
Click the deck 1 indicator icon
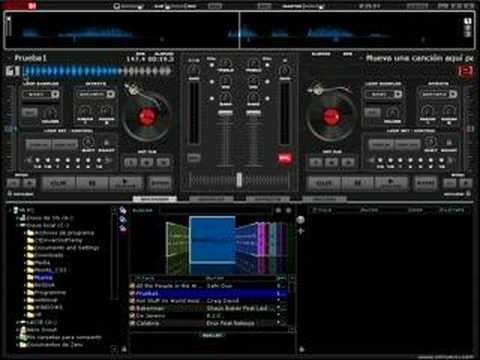[x=12, y=71]
